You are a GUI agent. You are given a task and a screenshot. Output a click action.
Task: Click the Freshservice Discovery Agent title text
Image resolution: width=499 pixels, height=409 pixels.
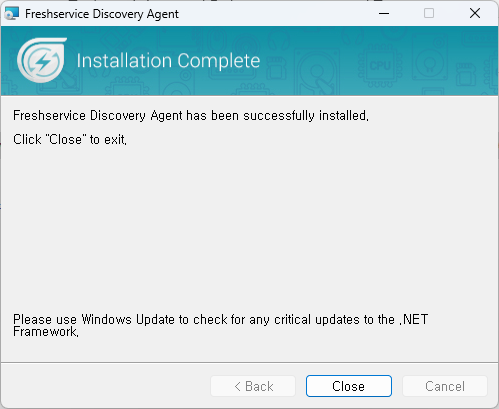coord(102,14)
